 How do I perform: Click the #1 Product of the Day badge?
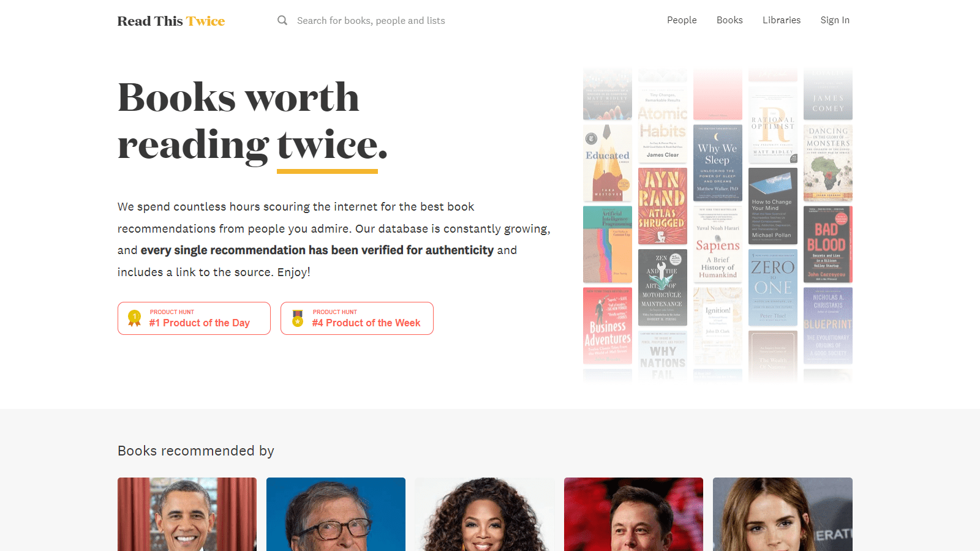[x=194, y=318]
